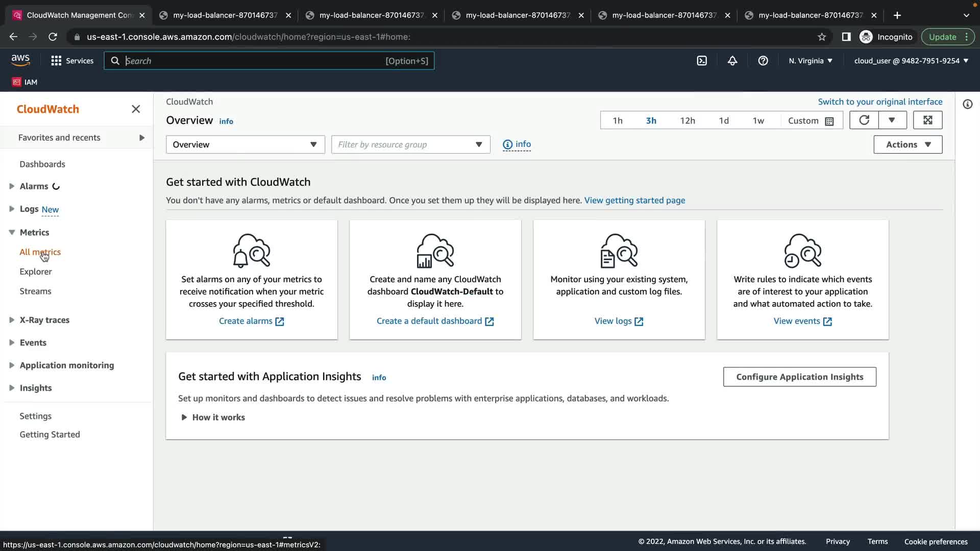Open the info panel icon at right edge
980x551 pixels.
pos(967,104)
